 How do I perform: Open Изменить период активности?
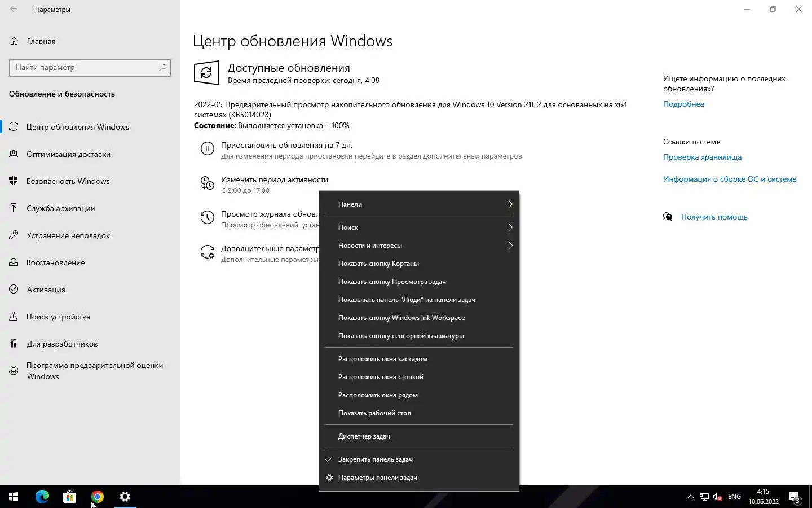pos(275,179)
